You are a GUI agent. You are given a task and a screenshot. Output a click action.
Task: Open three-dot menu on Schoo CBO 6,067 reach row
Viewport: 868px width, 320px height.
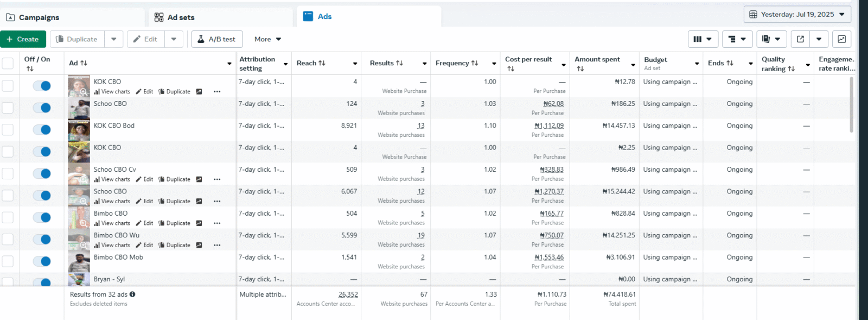point(217,201)
